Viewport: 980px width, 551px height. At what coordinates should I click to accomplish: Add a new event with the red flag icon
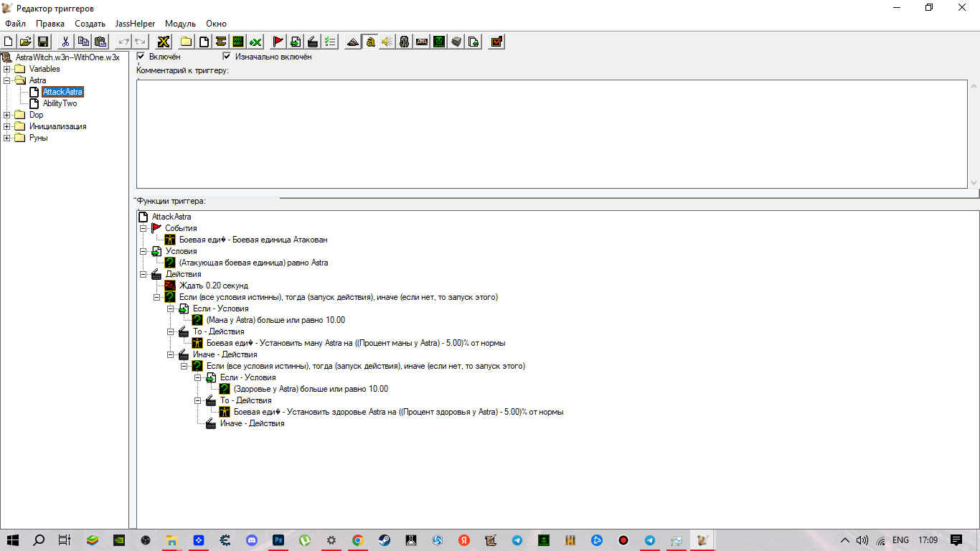278,42
